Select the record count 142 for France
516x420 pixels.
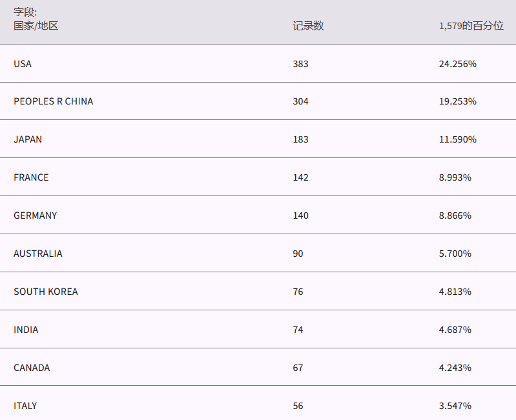point(300,177)
